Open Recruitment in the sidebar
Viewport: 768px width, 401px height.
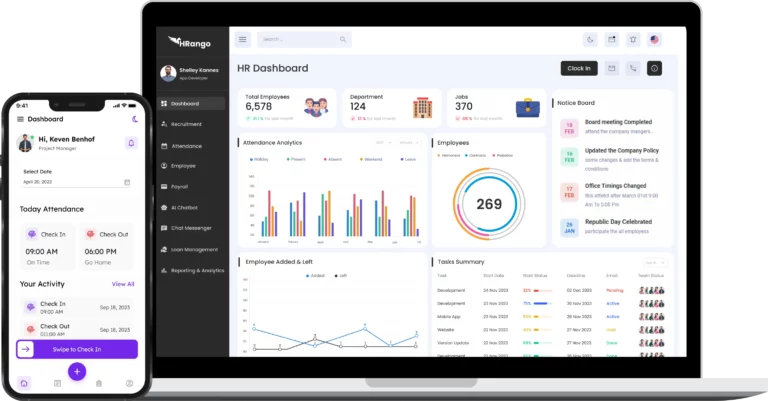pyautogui.click(x=186, y=124)
